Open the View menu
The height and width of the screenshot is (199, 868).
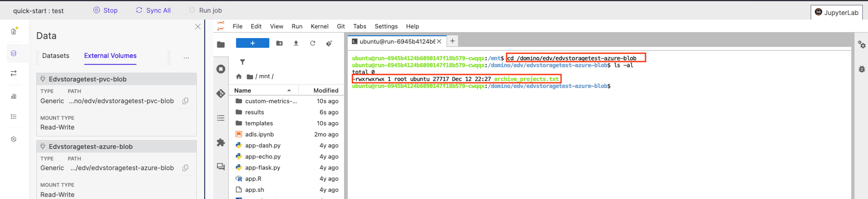[x=277, y=26]
